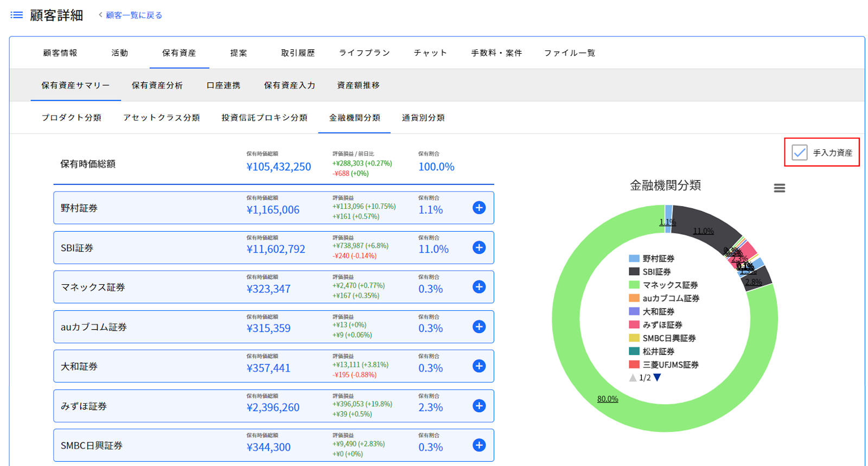Image resolution: width=868 pixels, height=466 pixels.
Task: Open the hamburger navigation menu icon
Action: (x=17, y=15)
